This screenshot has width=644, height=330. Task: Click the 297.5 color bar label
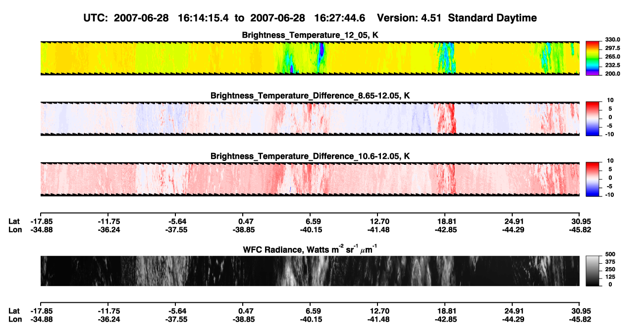[612, 48]
